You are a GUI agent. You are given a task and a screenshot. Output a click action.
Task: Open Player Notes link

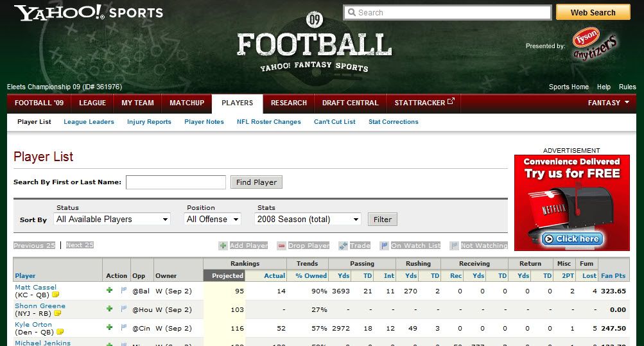204,121
